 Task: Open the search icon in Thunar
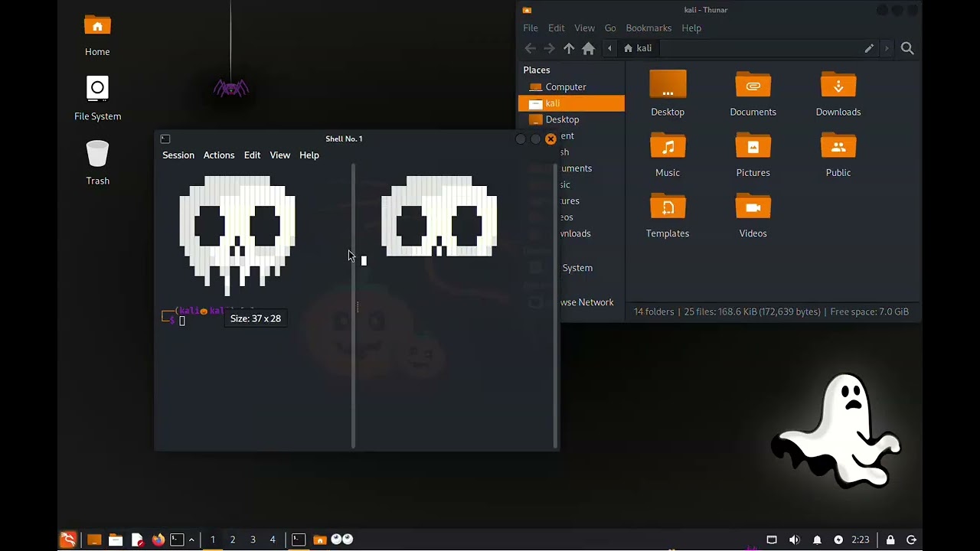tap(907, 48)
